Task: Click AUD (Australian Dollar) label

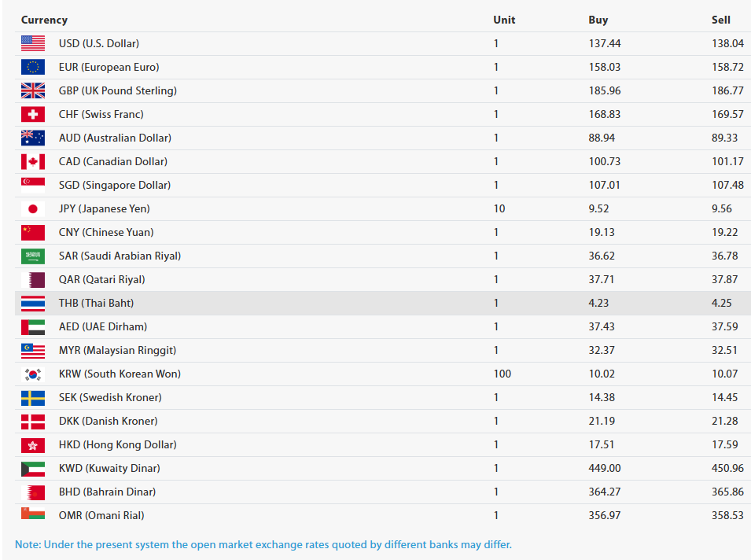Action: 115,138
